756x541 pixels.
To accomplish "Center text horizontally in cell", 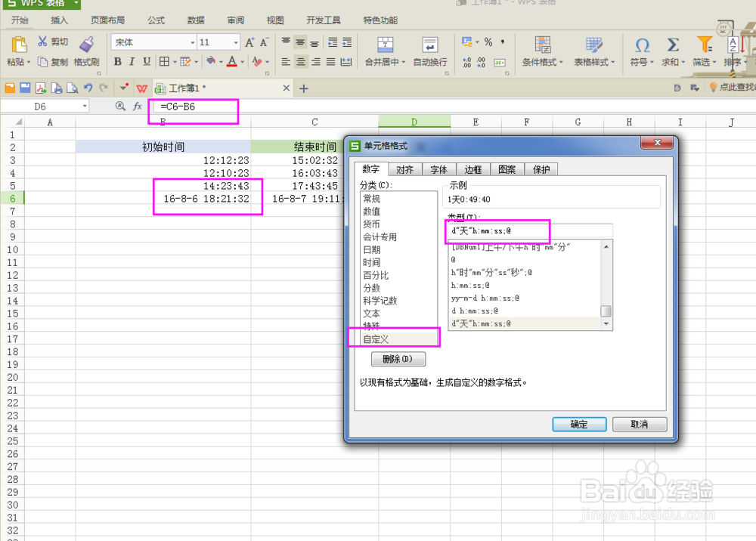I will pyautogui.click(x=301, y=62).
